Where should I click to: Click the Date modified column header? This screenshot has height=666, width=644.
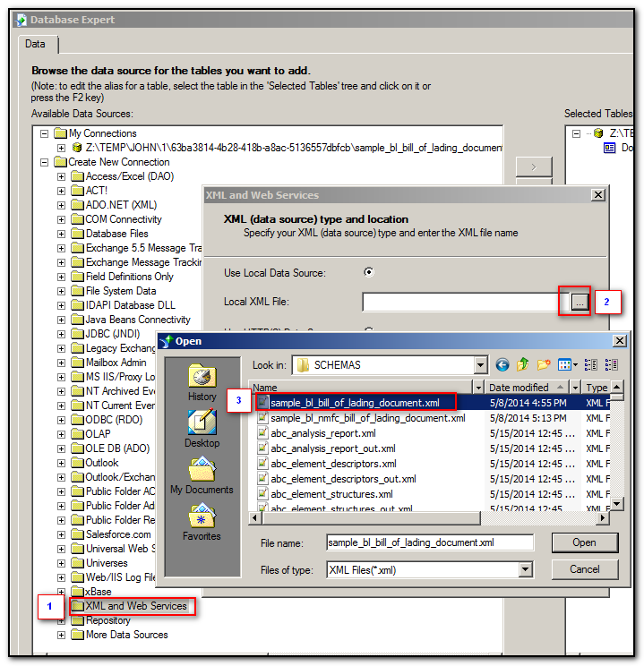coord(524,388)
